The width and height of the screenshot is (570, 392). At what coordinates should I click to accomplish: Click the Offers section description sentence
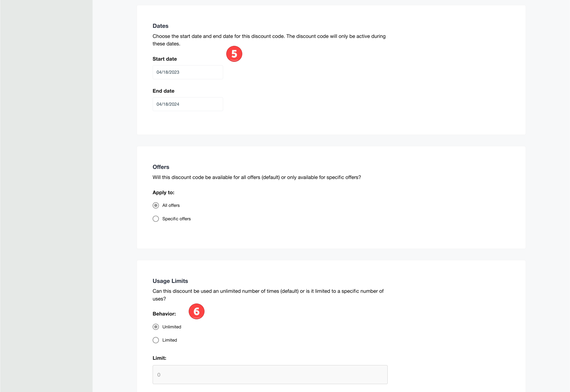coord(257,177)
